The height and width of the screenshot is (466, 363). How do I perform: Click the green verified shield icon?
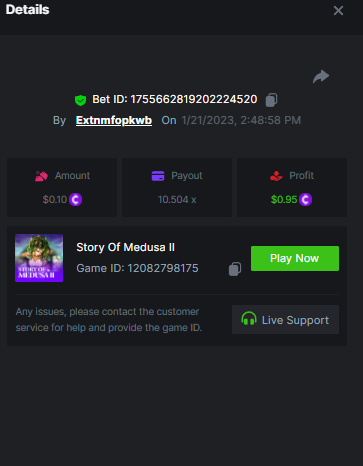(x=80, y=100)
